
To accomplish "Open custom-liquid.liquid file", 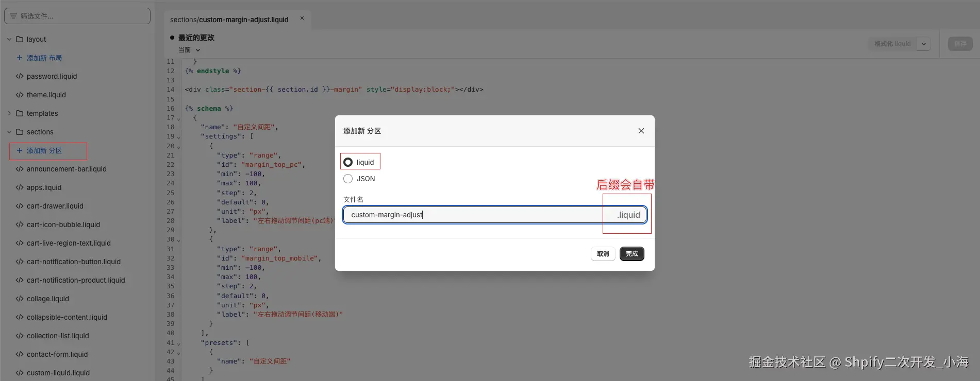I will (58, 373).
